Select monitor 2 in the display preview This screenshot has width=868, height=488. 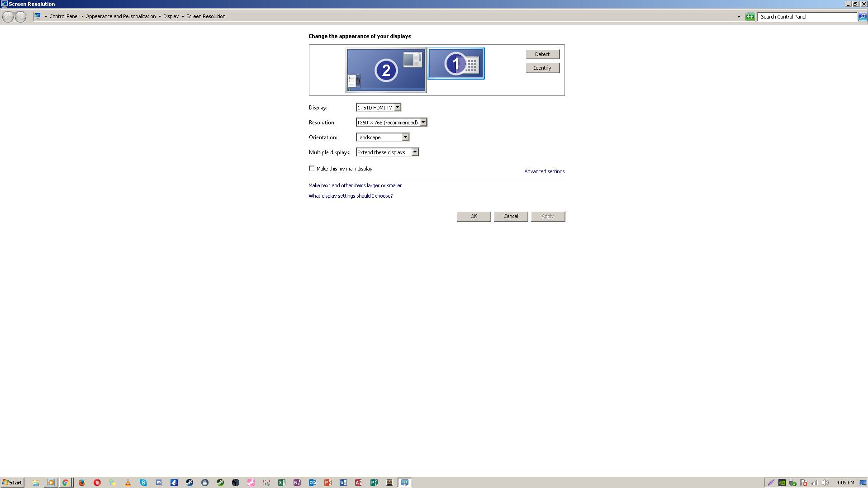click(x=385, y=70)
